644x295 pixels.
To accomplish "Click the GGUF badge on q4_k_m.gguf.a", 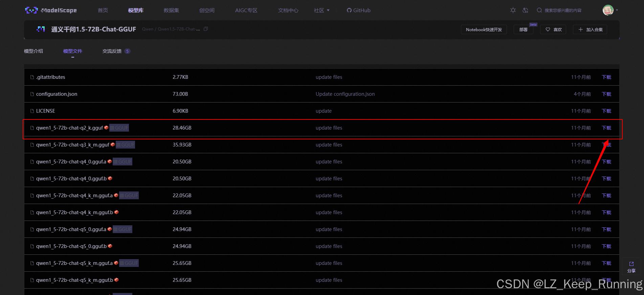I will click(129, 196).
